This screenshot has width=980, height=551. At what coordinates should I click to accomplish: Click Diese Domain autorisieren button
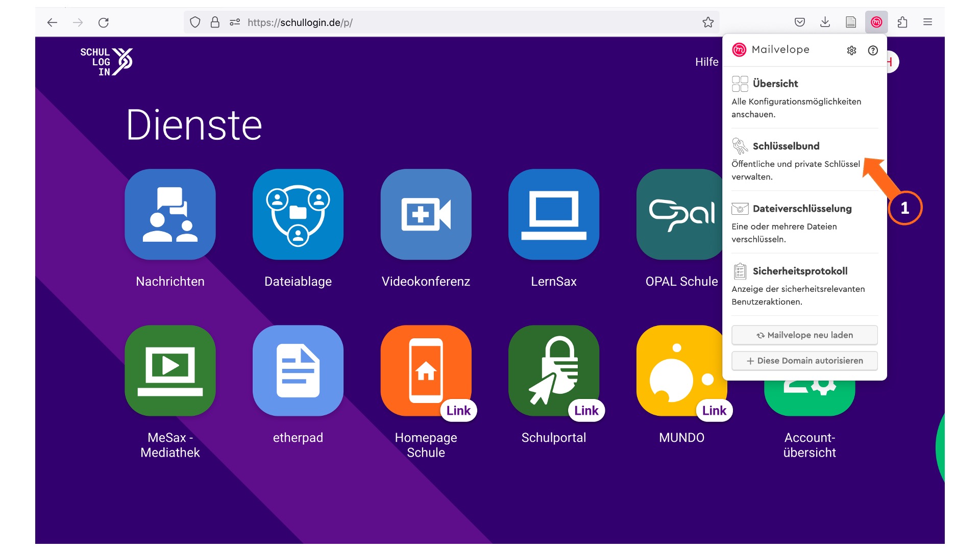pyautogui.click(x=804, y=361)
